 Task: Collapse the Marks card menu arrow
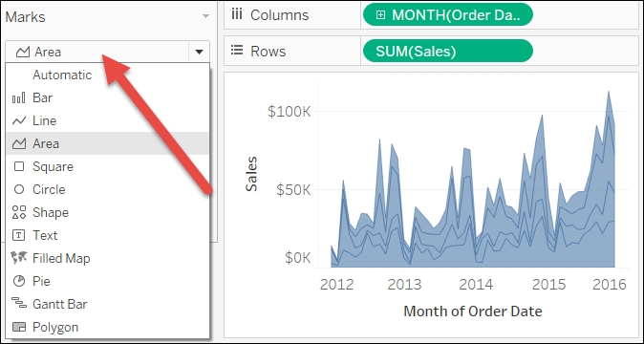[205, 16]
